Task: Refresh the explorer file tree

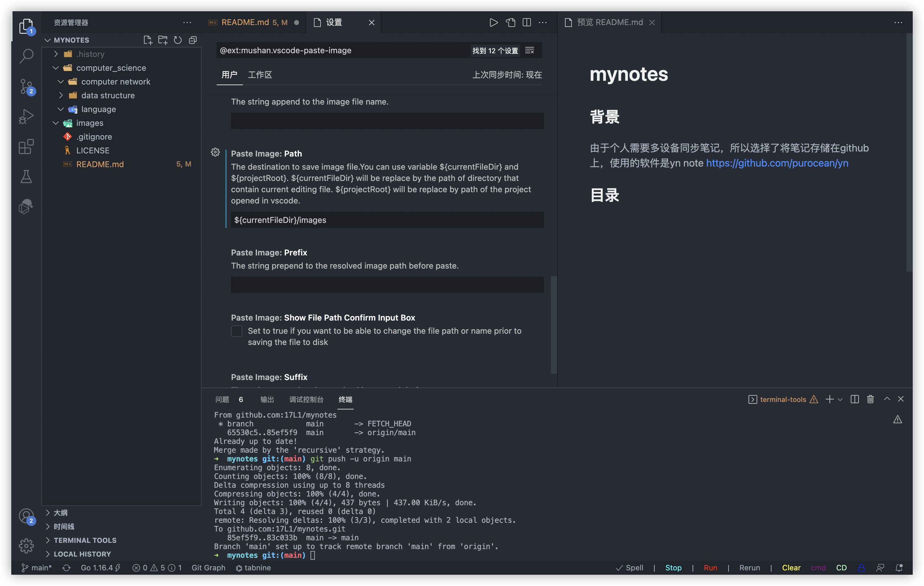Action: [178, 40]
